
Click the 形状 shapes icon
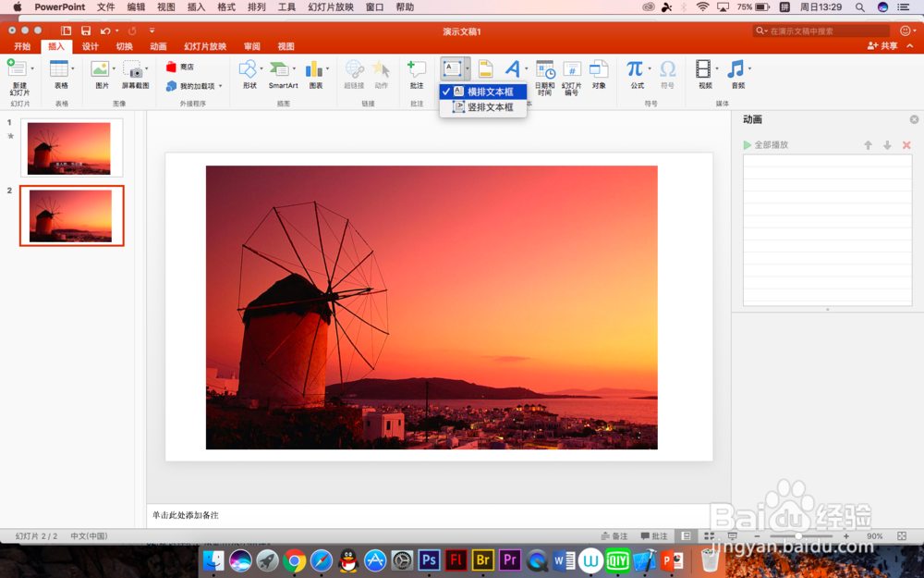(248, 69)
